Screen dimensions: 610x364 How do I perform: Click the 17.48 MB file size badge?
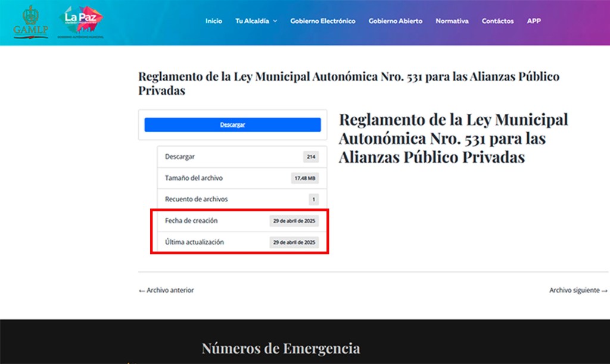[305, 178]
